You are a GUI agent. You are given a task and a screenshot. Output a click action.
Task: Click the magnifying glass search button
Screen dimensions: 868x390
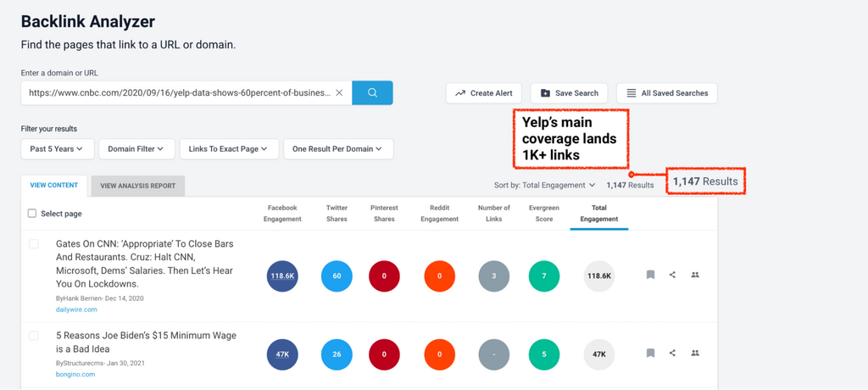tap(372, 93)
